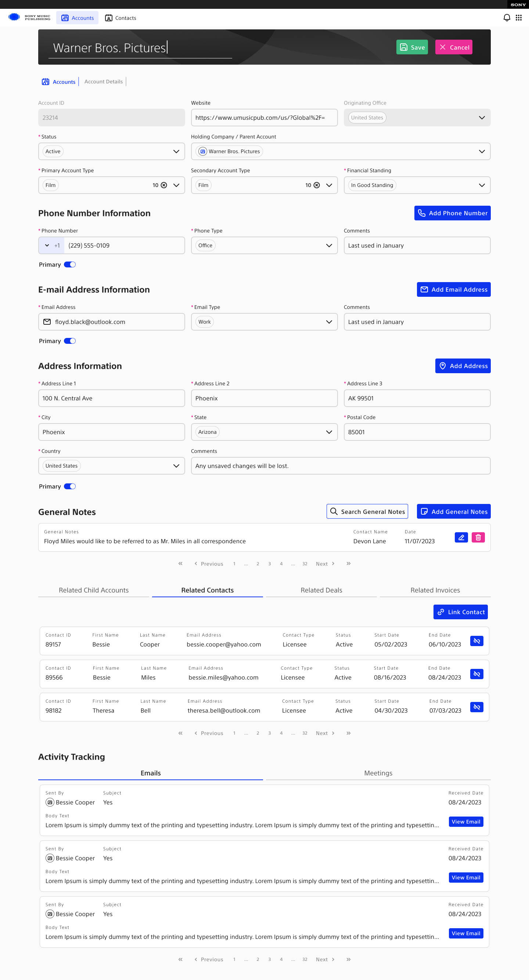This screenshot has height=980, width=529.
Task: Edit the Floyd Miles general note
Action: pyautogui.click(x=461, y=537)
